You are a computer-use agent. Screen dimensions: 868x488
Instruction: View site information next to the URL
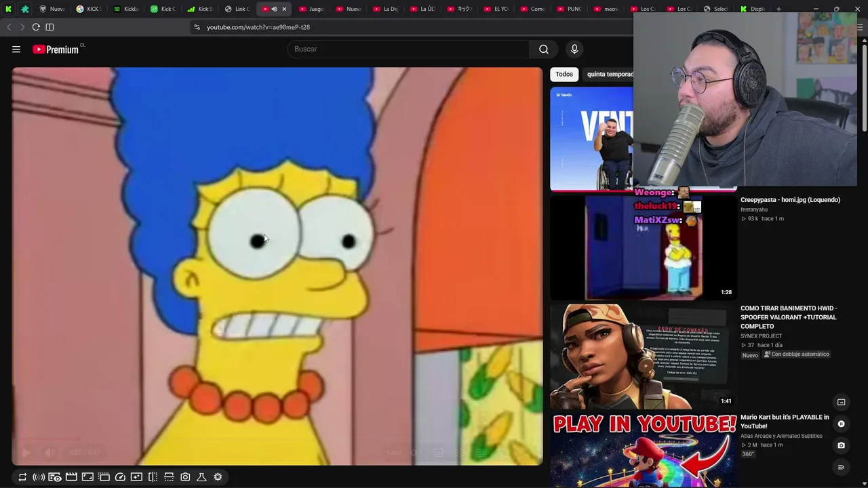[197, 27]
